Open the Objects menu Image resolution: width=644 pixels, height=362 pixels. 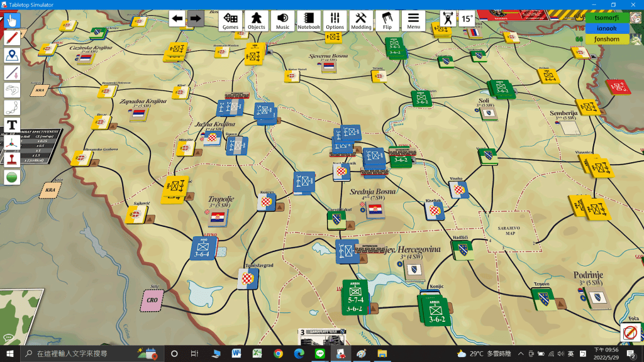(256, 20)
